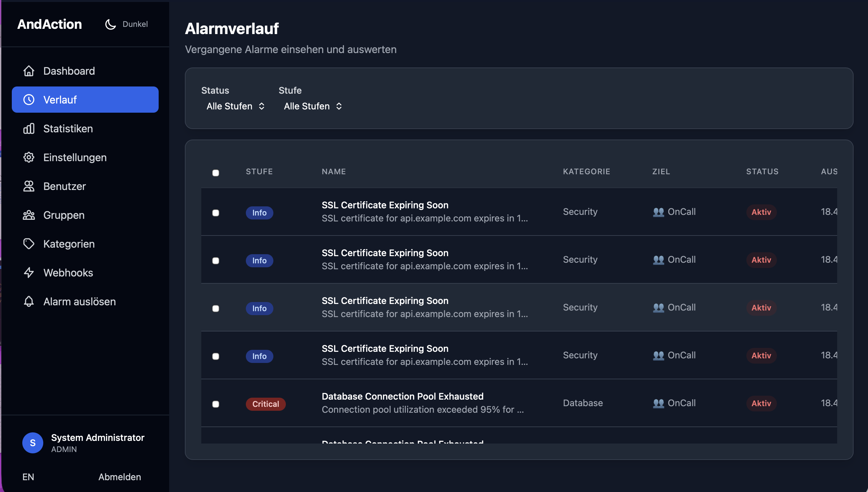This screenshot has width=868, height=492.
Task: Click the Abmelden logout link
Action: click(119, 477)
